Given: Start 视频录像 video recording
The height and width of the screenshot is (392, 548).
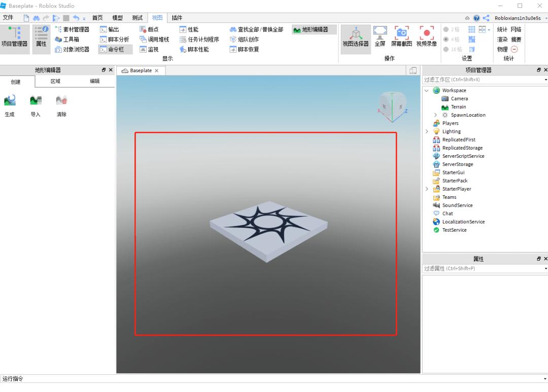Looking at the screenshot, I should tap(426, 33).
